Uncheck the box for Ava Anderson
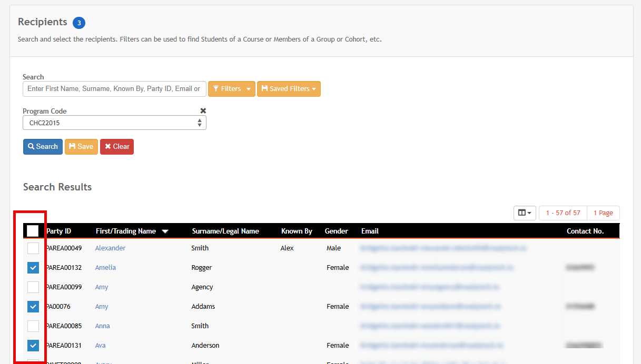 coord(33,345)
